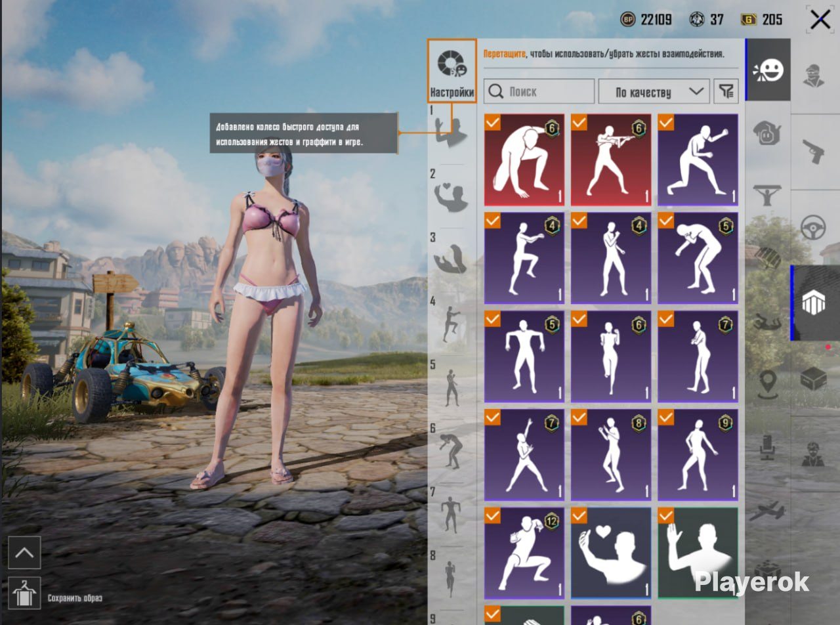Switch to the smiley emotes tab

(768, 70)
